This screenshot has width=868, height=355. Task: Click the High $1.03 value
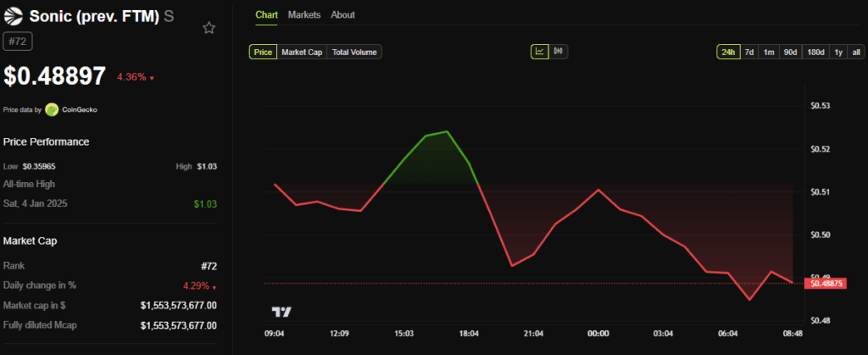tap(207, 166)
